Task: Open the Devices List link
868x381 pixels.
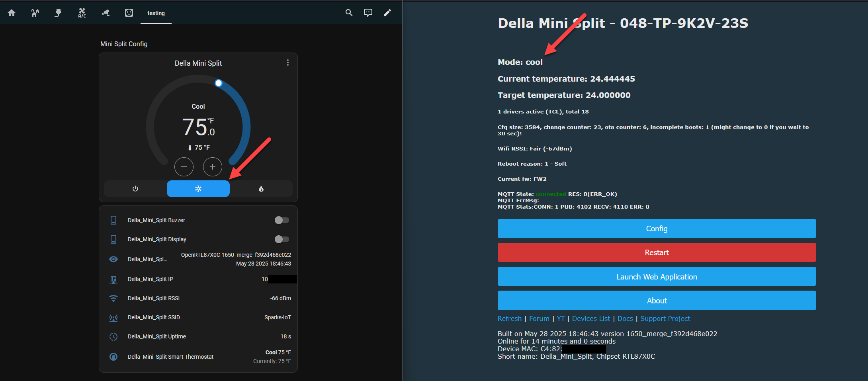Action: (591, 318)
